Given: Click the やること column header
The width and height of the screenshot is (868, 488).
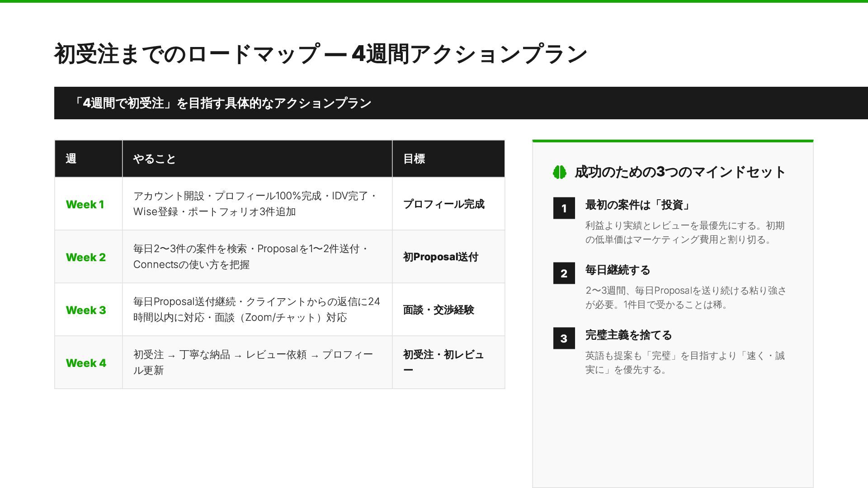Looking at the screenshot, I should point(154,159).
